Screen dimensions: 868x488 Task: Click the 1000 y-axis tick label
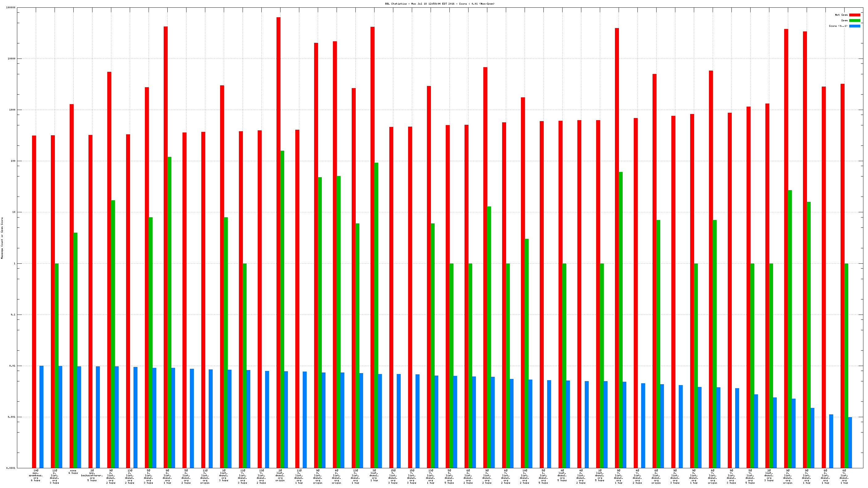tap(12, 110)
